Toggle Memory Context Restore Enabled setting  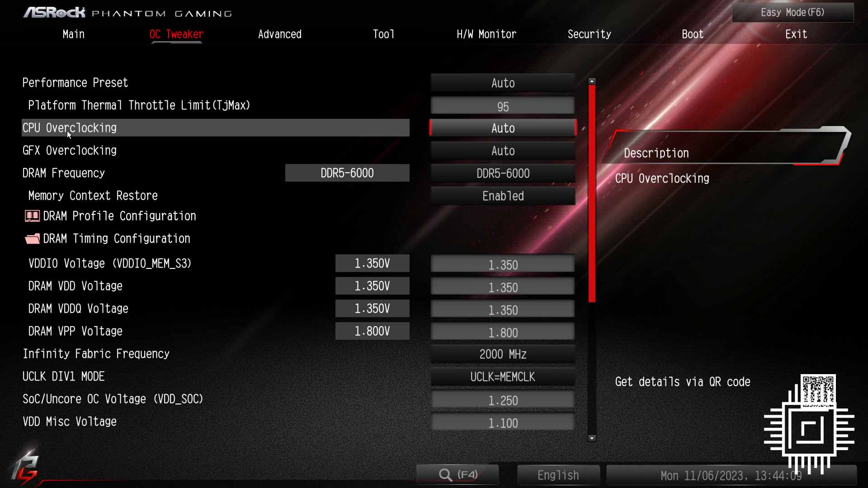pyautogui.click(x=503, y=196)
